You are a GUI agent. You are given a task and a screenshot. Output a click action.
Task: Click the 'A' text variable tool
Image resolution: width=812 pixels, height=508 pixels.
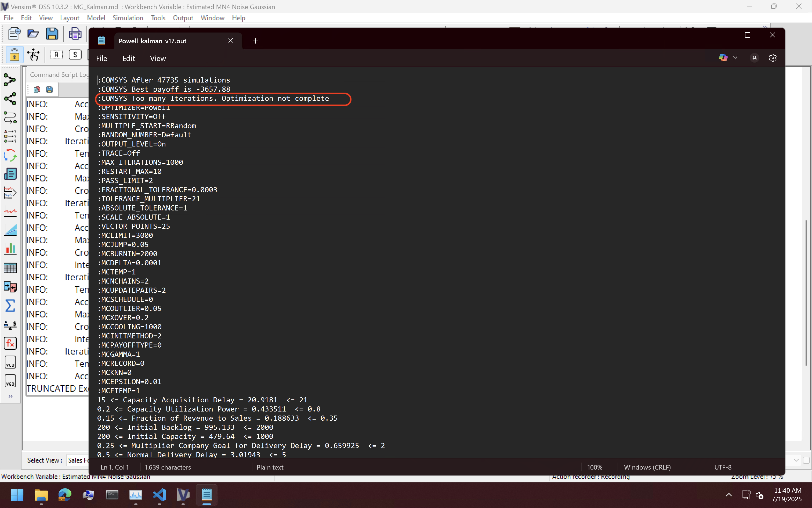click(56, 54)
